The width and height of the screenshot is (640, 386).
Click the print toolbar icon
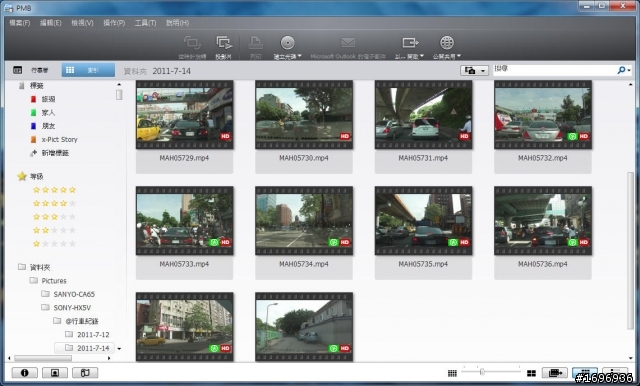256,43
